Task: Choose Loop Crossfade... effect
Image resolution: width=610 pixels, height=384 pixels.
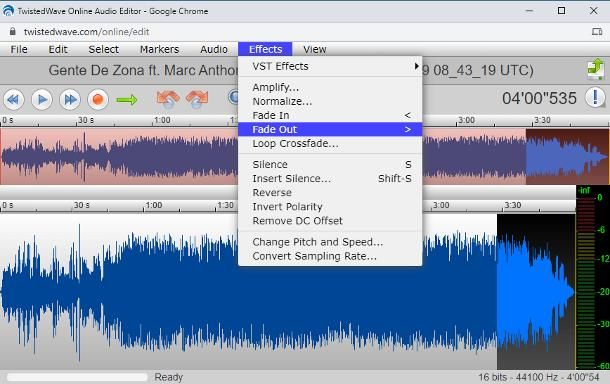Action: point(330,143)
